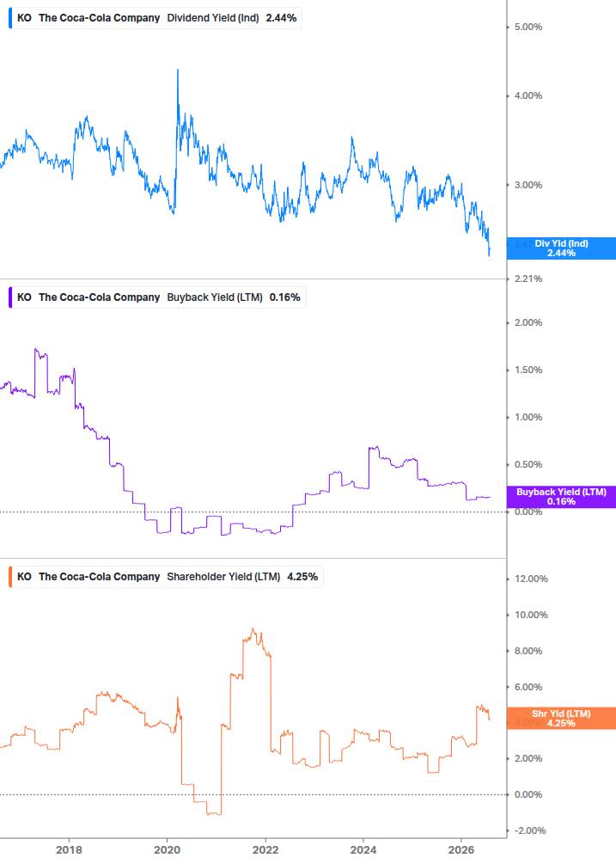Click the 2018 label on the time axis
Screen dimensions: 616x864
(69, 849)
